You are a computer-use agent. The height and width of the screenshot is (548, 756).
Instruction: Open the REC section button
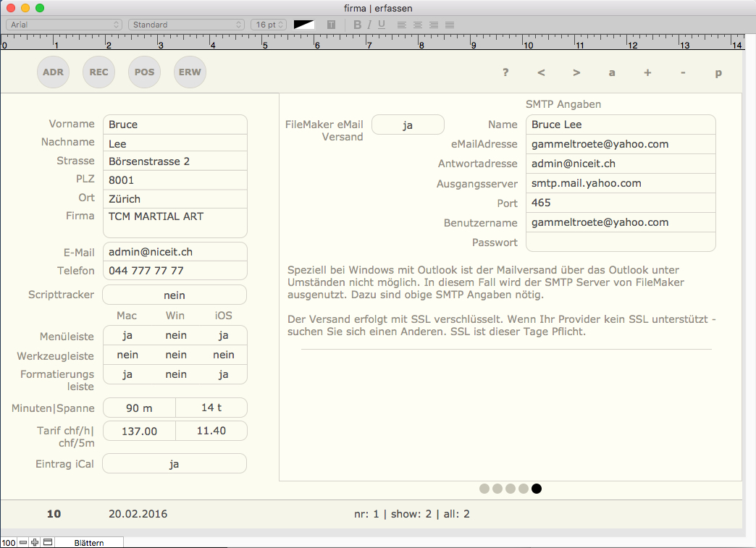(x=98, y=72)
